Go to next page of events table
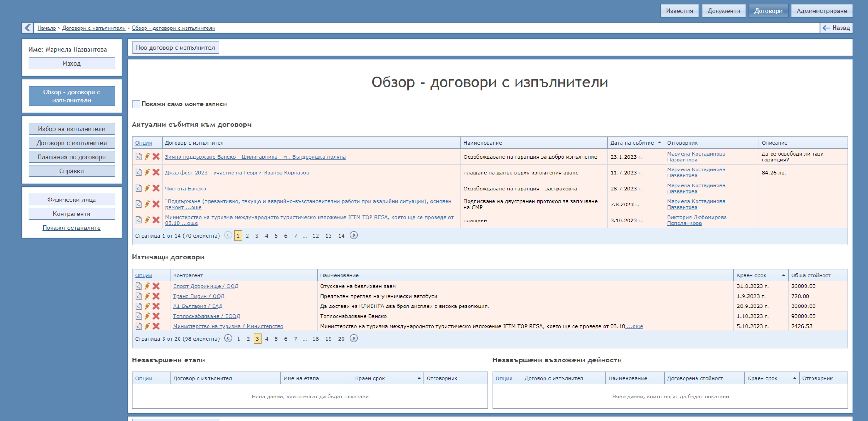The width and height of the screenshot is (868, 421). [x=353, y=235]
